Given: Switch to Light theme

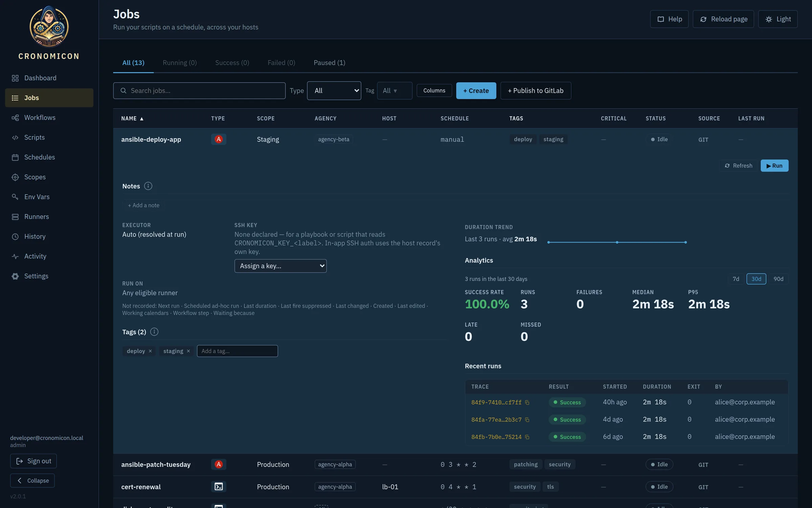Looking at the screenshot, I should 778,19.
